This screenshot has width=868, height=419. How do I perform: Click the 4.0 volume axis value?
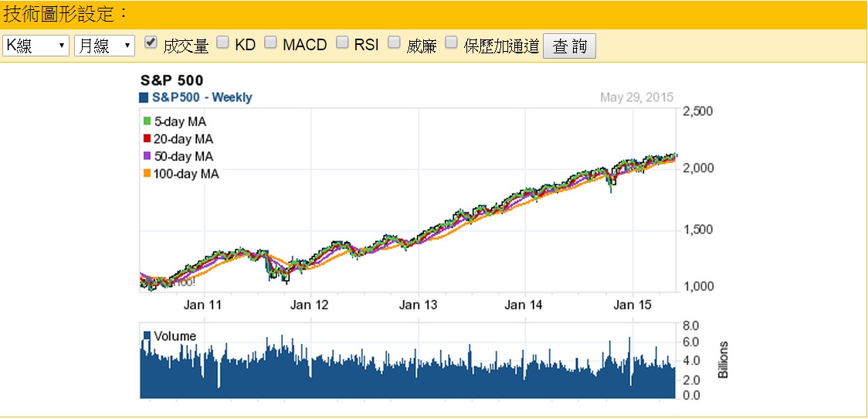[692, 361]
